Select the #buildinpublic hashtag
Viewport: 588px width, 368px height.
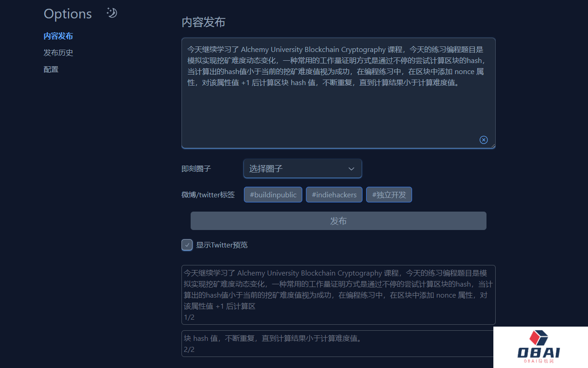tap(273, 194)
